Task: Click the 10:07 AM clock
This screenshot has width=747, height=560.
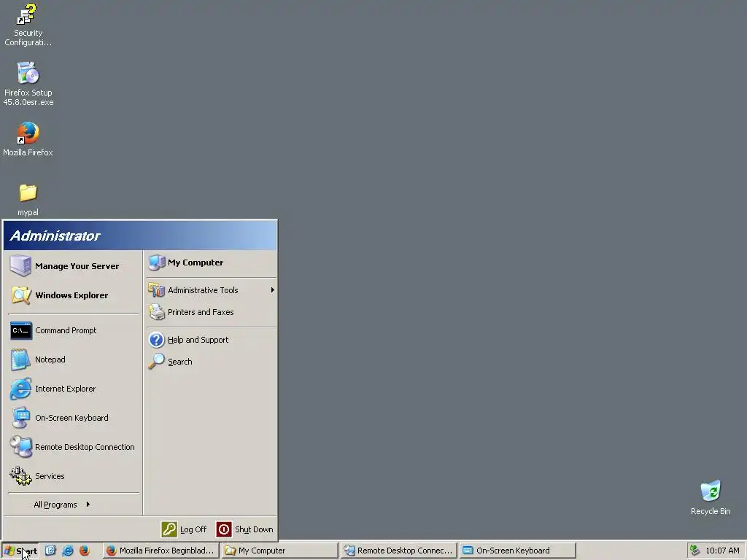Action: point(723,551)
